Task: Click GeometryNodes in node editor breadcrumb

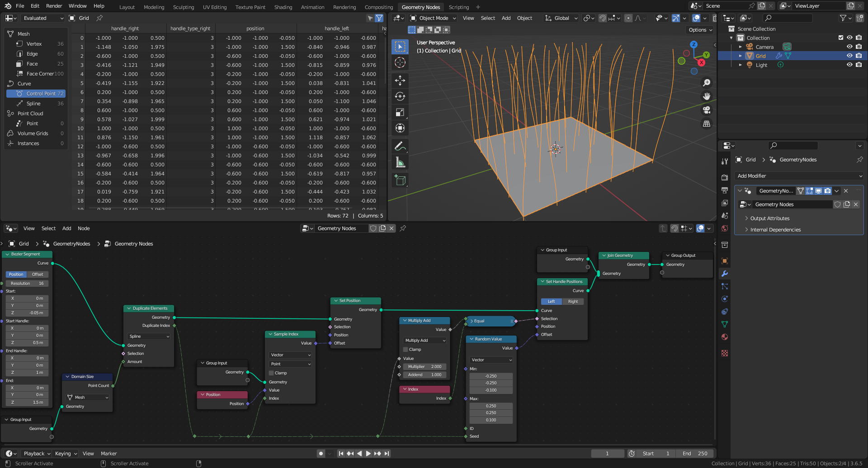Action: tap(71, 244)
